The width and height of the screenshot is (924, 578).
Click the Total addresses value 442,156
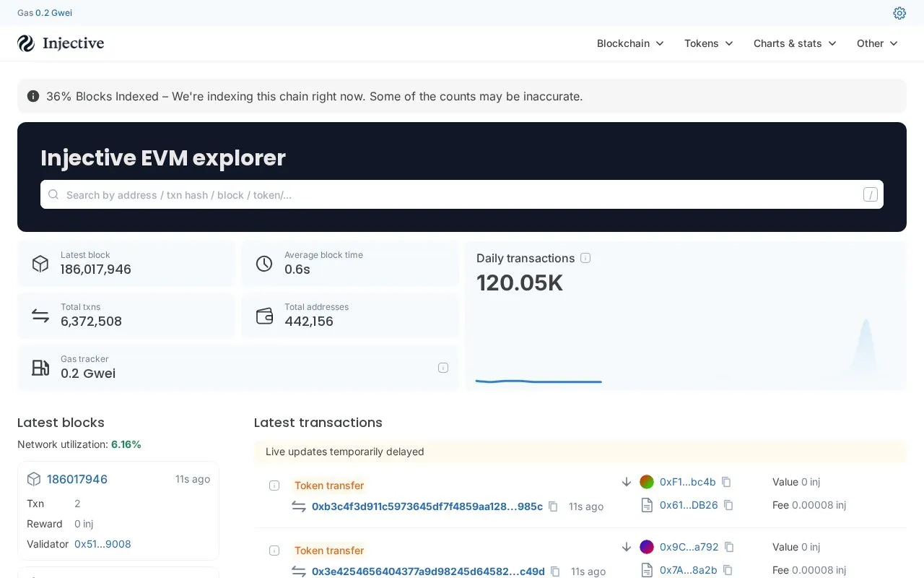pyautogui.click(x=309, y=322)
